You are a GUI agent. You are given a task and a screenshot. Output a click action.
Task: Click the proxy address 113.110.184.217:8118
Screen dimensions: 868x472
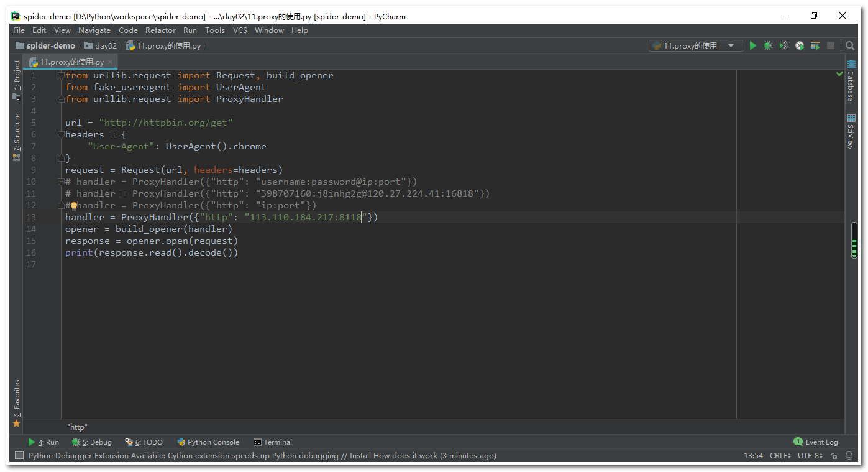(306, 217)
